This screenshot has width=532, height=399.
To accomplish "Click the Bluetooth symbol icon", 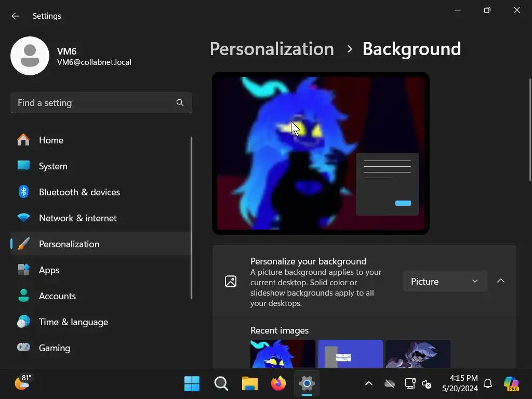I will (x=23, y=192).
